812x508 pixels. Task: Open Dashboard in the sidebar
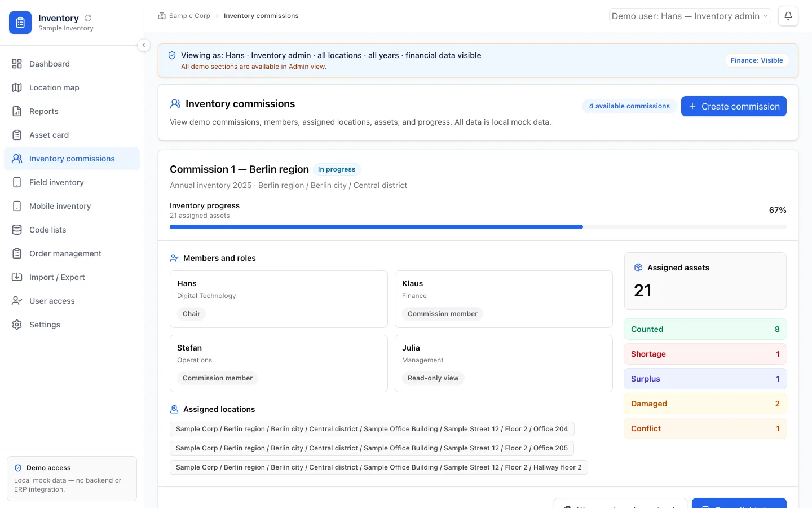click(x=72, y=64)
